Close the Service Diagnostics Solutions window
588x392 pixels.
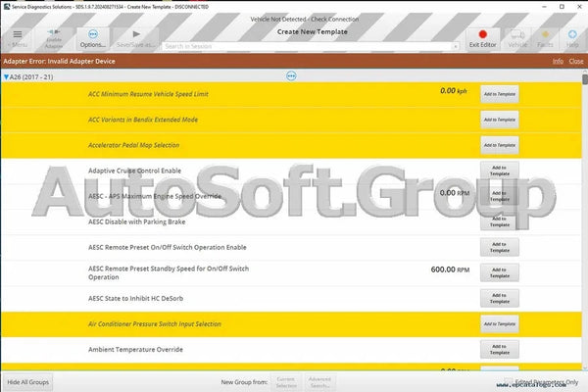tap(579, 7)
